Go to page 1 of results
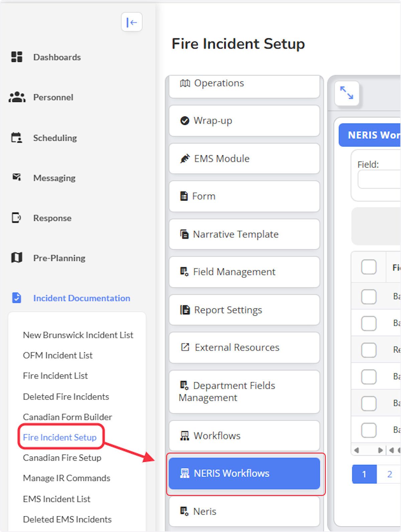Viewport: 401px width, 532px height. (364, 474)
